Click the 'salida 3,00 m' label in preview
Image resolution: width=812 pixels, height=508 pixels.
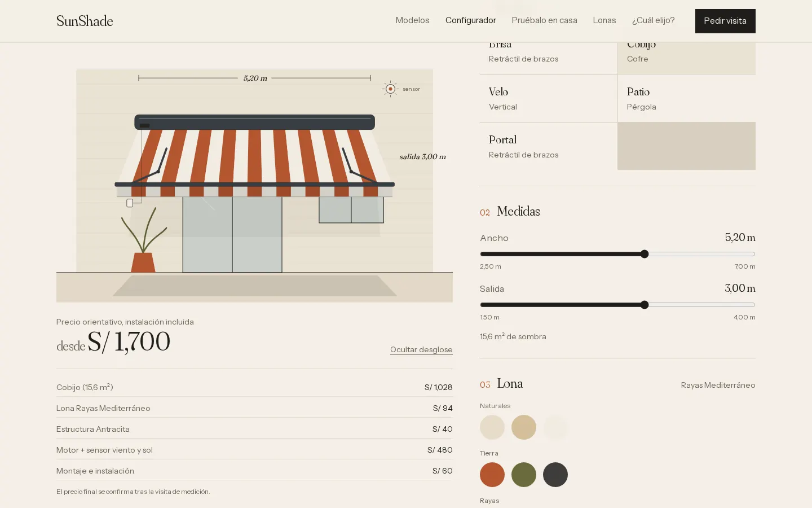coord(423,157)
